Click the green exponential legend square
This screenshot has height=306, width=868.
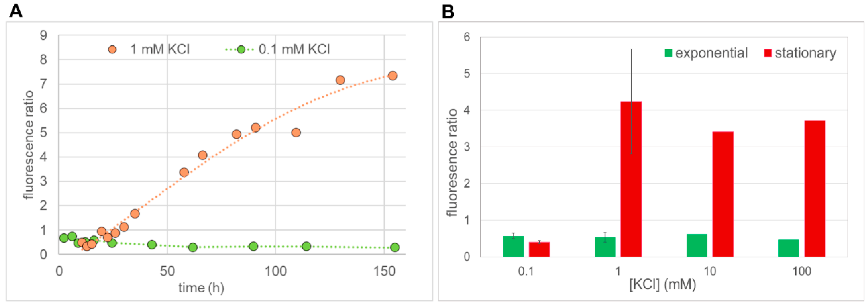668,53
